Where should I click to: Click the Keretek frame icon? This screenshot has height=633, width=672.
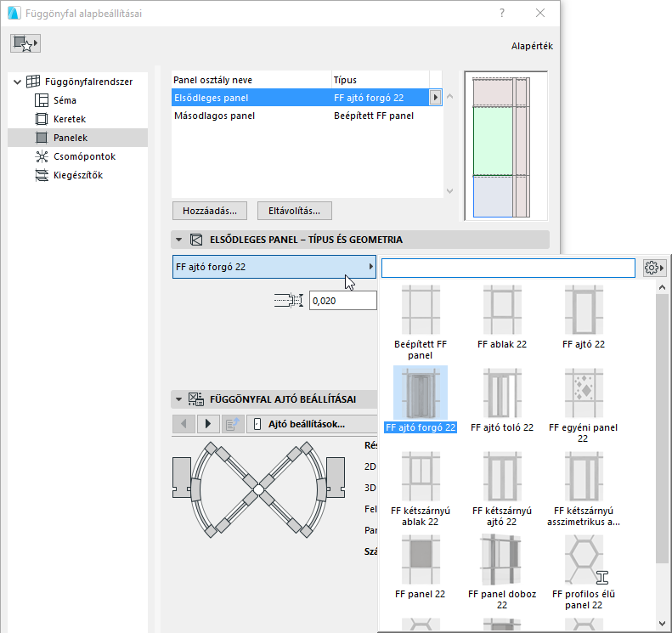(x=42, y=119)
